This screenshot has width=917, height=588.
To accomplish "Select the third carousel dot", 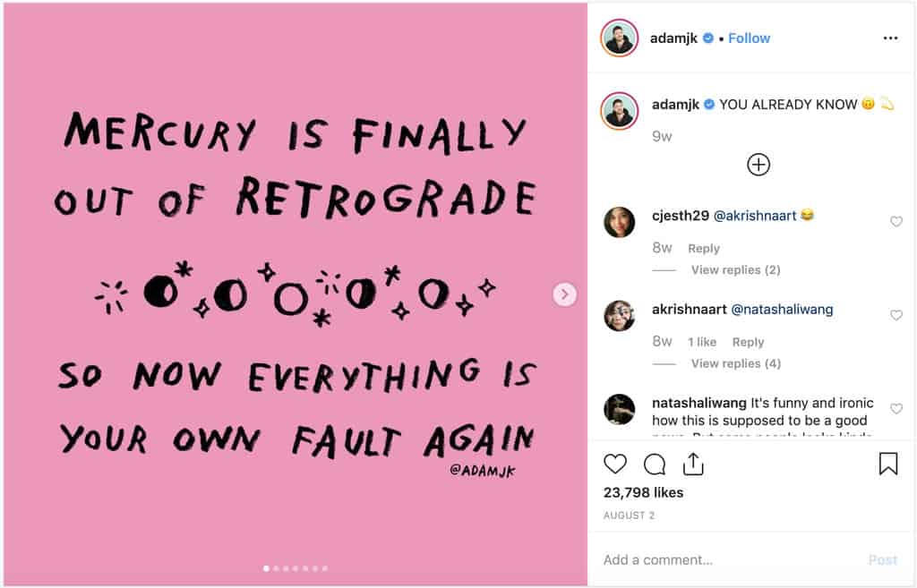I will (x=285, y=567).
